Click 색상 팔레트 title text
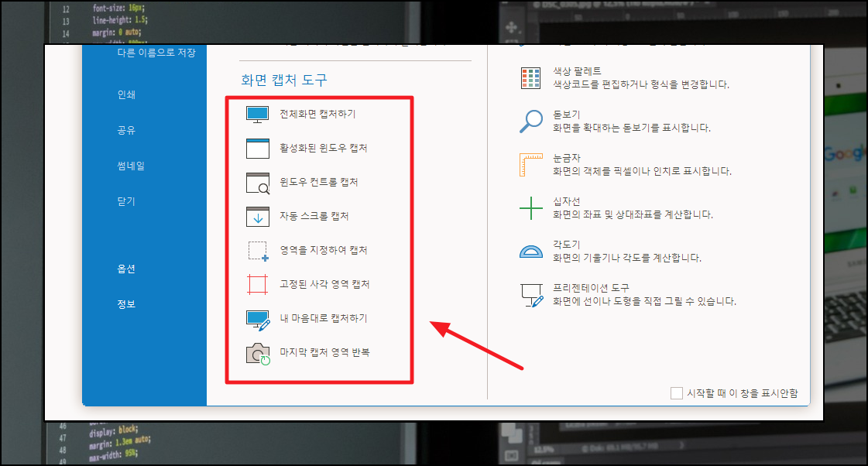Image resolution: width=868 pixels, height=466 pixels. pyautogui.click(x=577, y=71)
